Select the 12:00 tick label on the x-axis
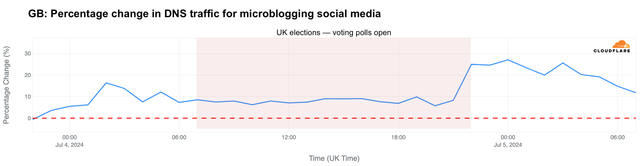Image resolution: width=644 pixels, height=166 pixels. click(289, 137)
